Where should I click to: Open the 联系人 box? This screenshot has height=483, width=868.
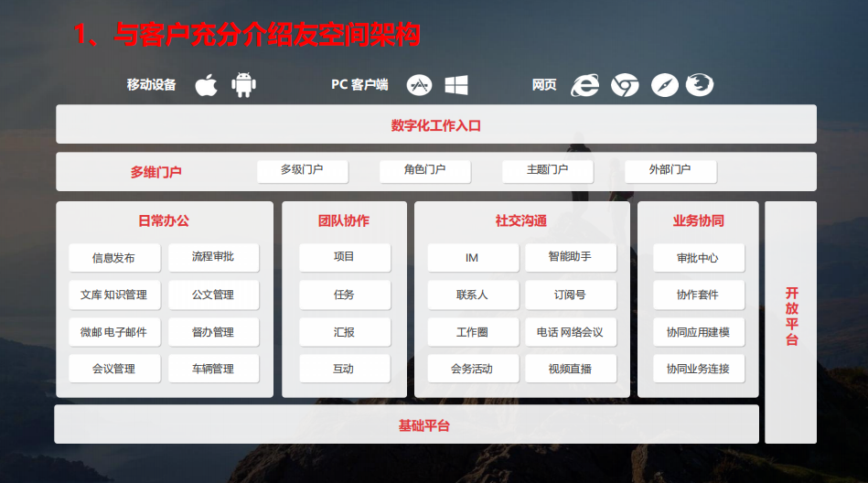point(473,295)
